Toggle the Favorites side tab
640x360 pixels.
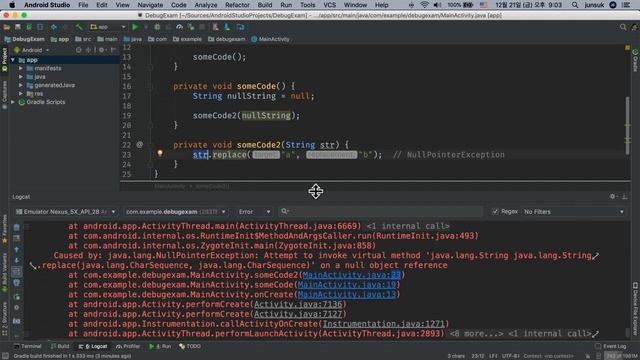pos(4,229)
